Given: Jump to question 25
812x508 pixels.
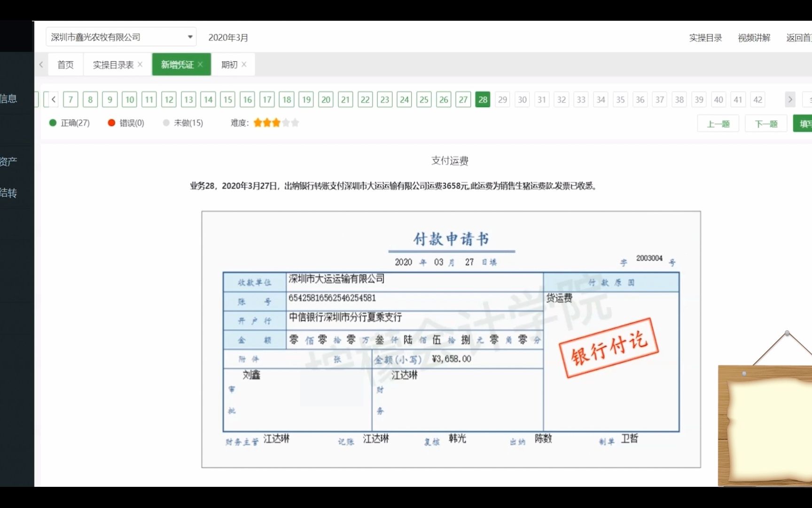Looking at the screenshot, I should (424, 99).
